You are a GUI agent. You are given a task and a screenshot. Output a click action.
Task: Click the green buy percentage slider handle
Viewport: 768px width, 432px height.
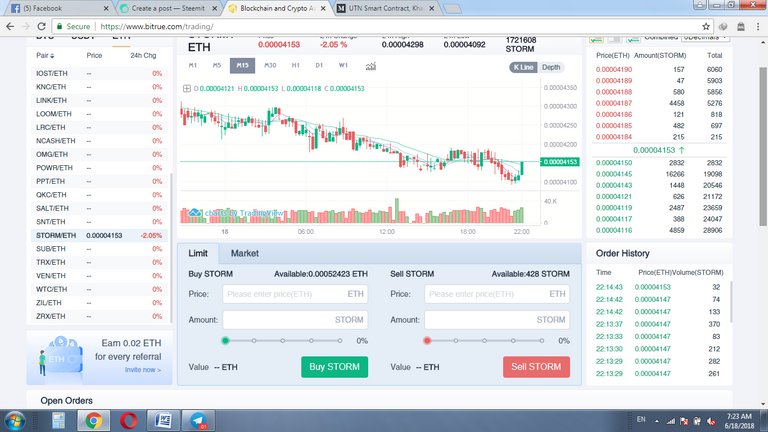point(225,340)
